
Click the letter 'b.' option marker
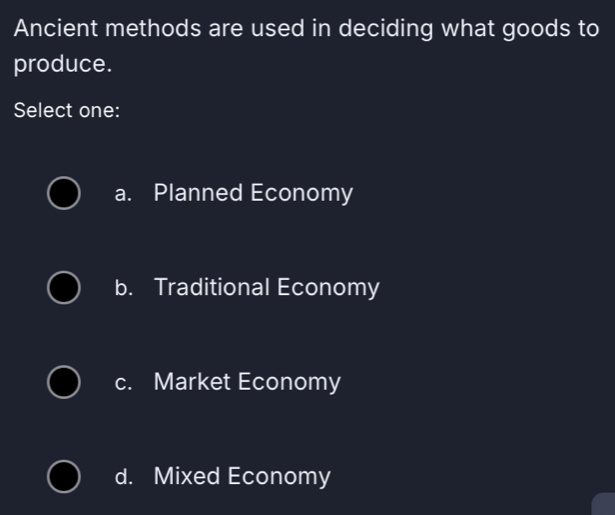tap(124, 289)
